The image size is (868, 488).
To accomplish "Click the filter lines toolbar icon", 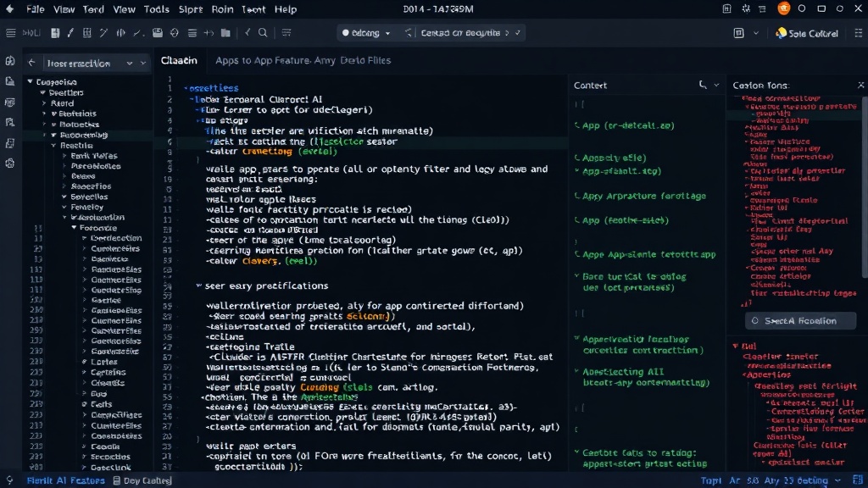I will click(x=287, y=33).
